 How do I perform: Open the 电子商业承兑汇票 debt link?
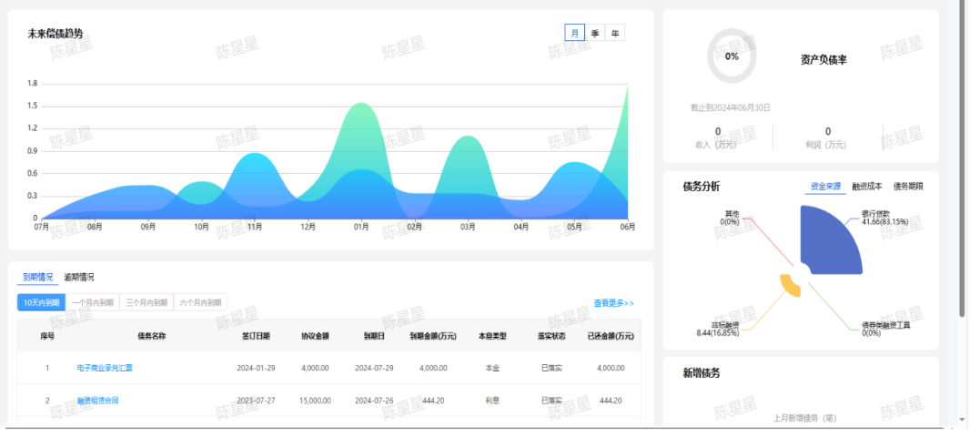pyautogui.click(x=106, y=368)
